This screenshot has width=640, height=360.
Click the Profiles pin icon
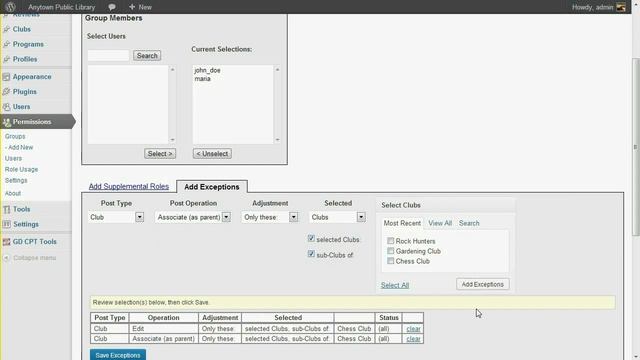click(7, 59)
